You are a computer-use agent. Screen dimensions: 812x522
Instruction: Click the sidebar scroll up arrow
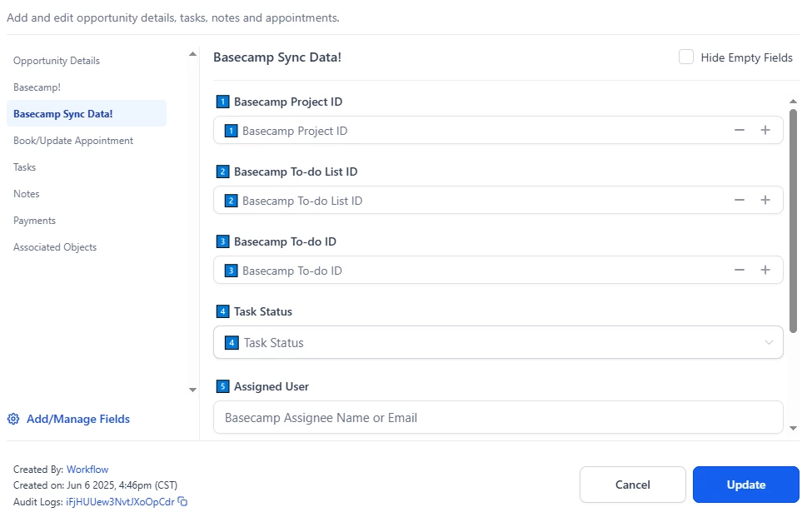pyautogui.click(x=192, y=54)
